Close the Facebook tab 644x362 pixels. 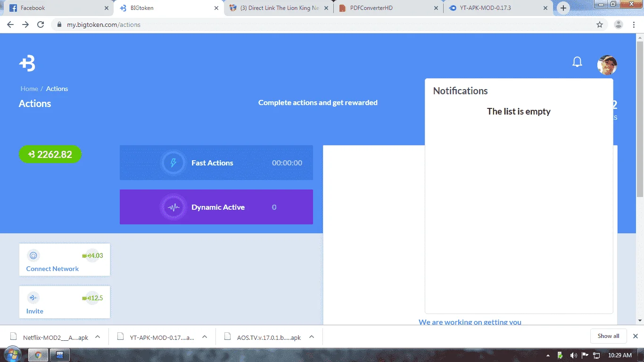tap(106, 8)
